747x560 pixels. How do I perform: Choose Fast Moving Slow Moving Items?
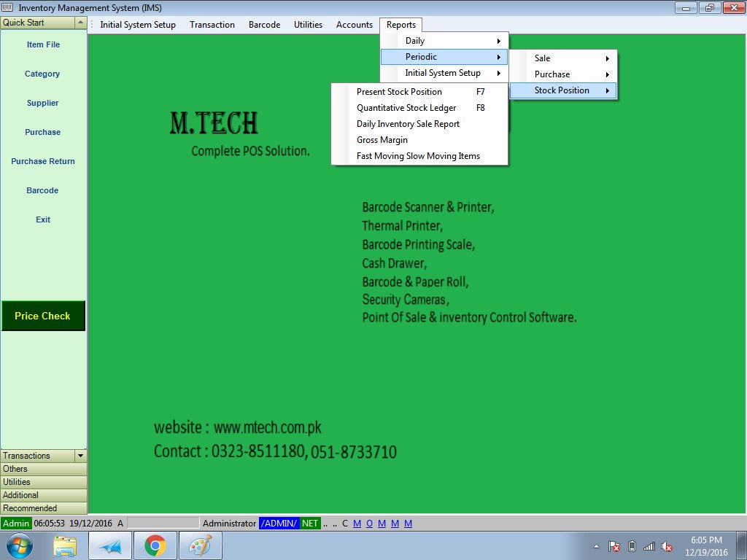click(418, 156)
